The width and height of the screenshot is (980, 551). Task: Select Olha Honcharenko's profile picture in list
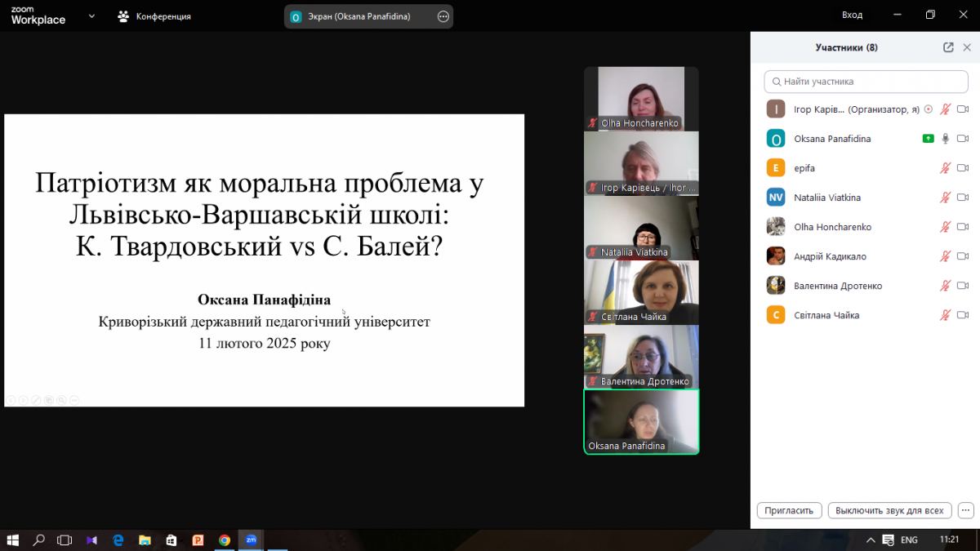point(776,227)
